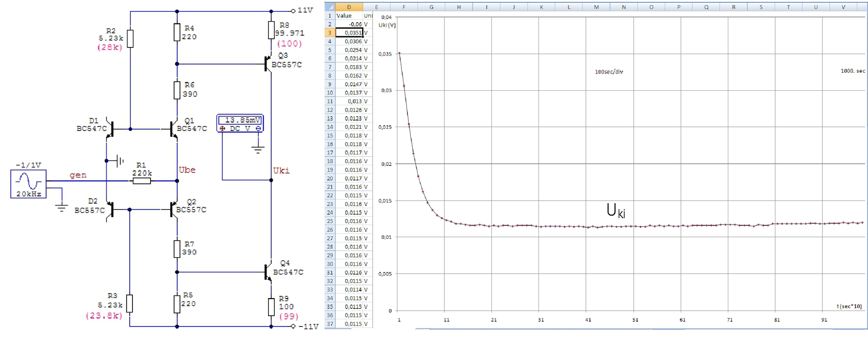Image resolution: width=868 pixels, height=350 pixels.
Task: Click the 11V supply terminal
Action: pos(293,11)
